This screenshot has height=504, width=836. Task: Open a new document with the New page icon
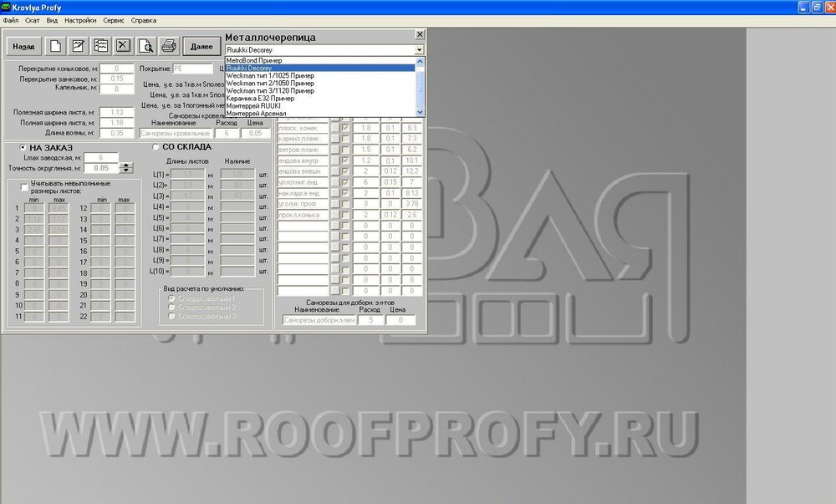[55, 46]
